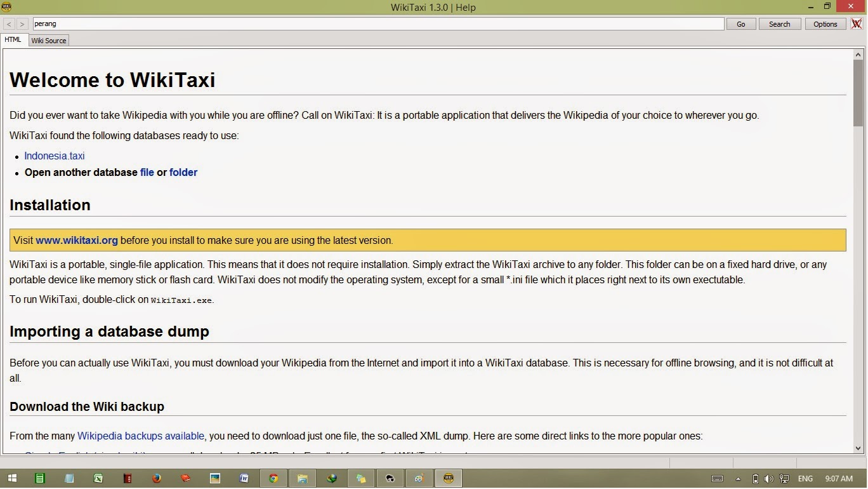Open the green calculator icon in taskbar
This screenshot has height=489, width=868.
coord(40,478)
